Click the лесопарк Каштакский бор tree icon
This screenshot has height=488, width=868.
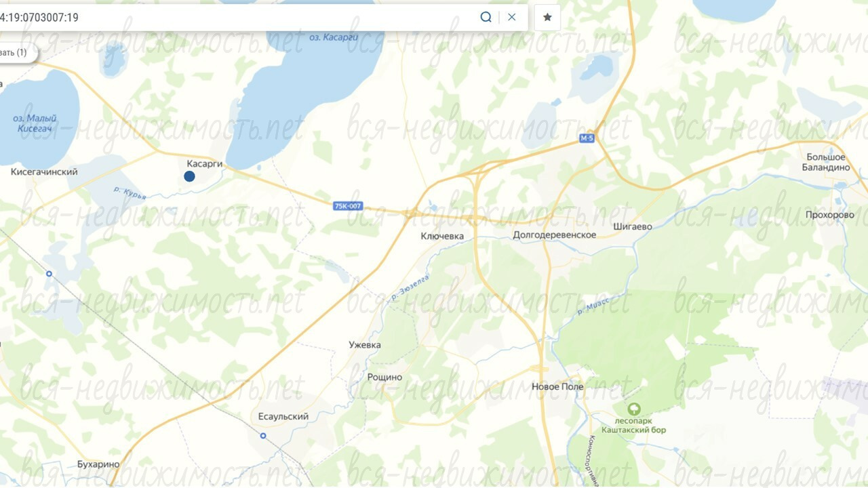tap(633, 409)
